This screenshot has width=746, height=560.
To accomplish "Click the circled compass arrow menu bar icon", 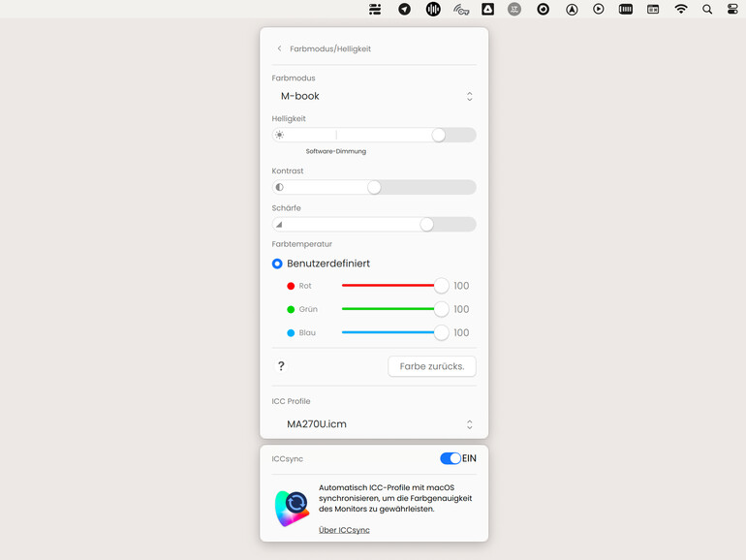I will [572, 9].
